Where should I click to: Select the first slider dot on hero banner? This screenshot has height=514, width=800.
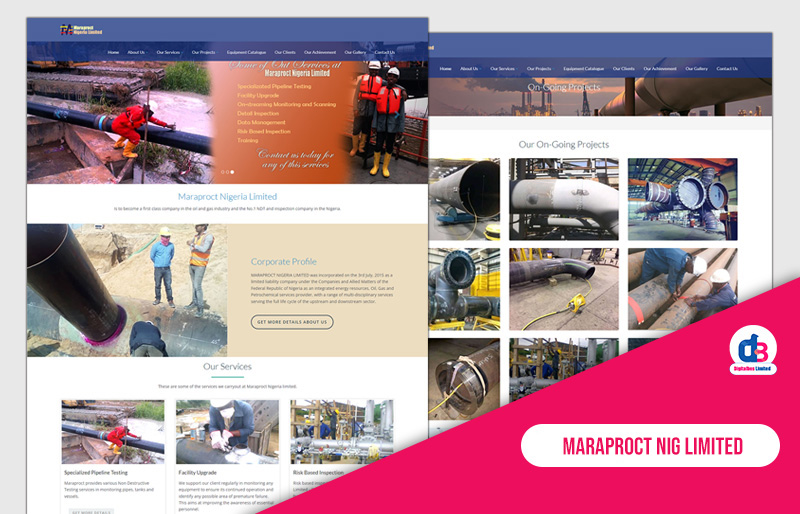[222, 172]
